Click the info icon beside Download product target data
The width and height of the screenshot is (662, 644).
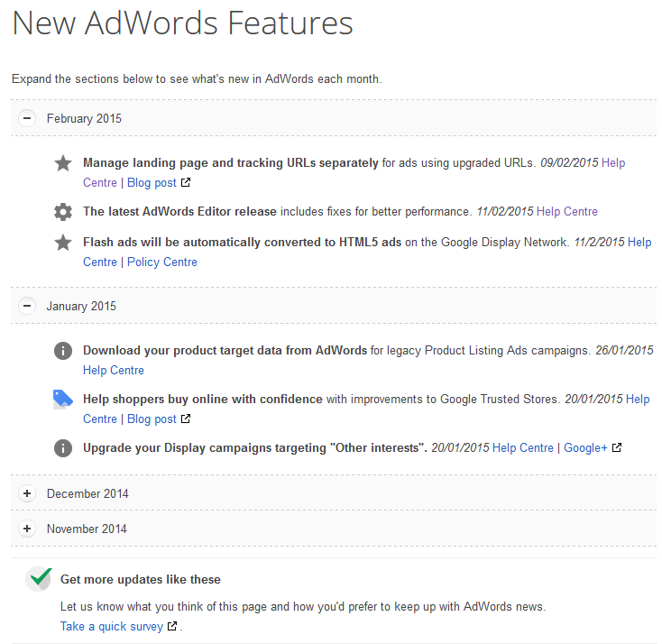pyautogui.click(x=63, y=351)
